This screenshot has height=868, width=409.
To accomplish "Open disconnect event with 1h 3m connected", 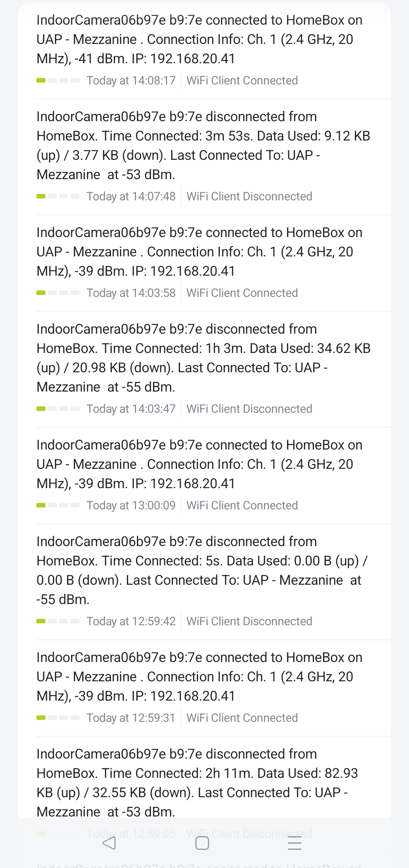I will (x=203, y=358).
